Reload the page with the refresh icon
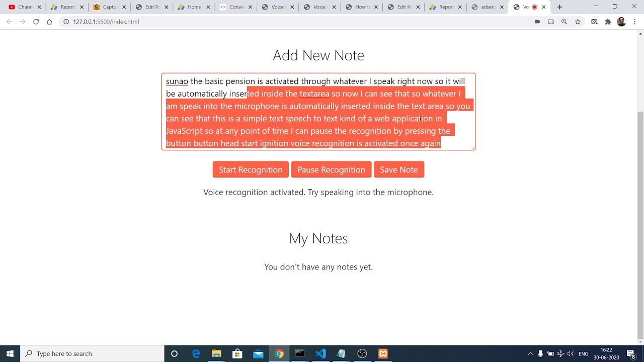 tap(36, 22)
